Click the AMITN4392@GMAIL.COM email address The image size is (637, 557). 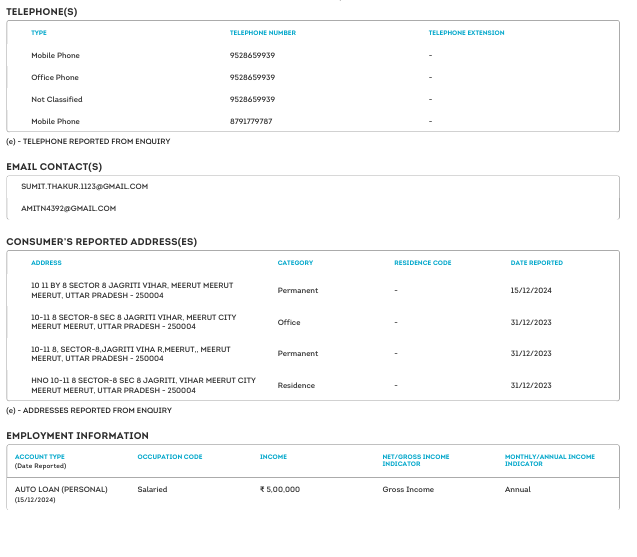pyautogui.click(x=69, y=208)
